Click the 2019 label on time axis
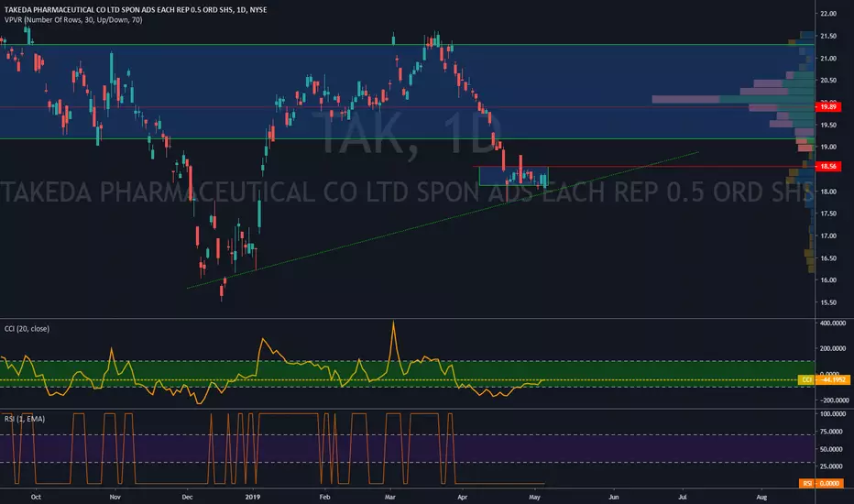This screenshot has height=504, width=854. 253,497
